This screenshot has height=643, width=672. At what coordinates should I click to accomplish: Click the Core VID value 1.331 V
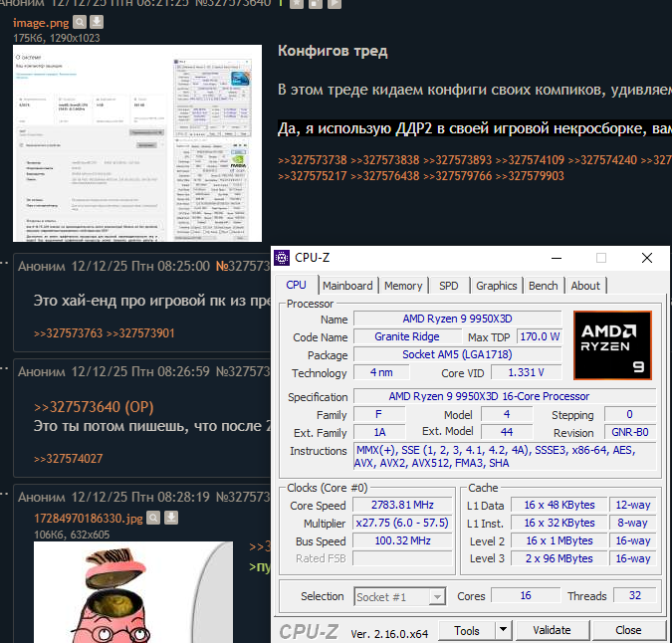click(526, 372)
